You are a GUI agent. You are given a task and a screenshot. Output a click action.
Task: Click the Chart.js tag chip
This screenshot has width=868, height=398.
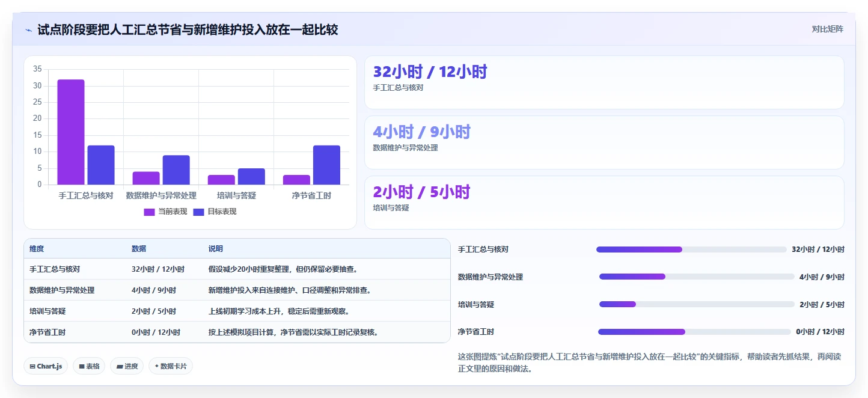coord(46,366)
